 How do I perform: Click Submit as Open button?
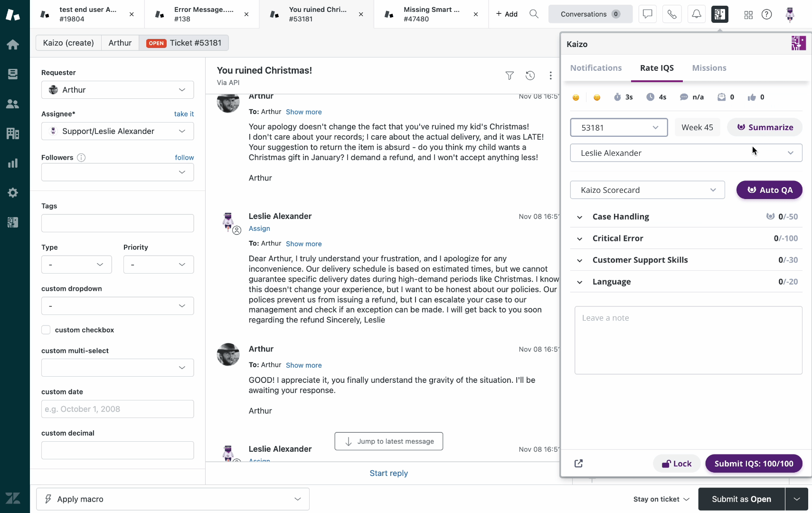[741, 499]
